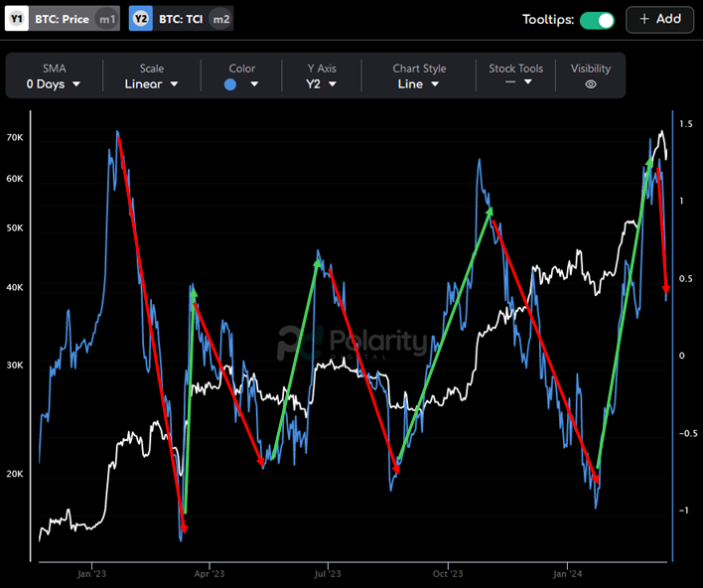Open the Chart Style Line dropdown
Viewport: 703px width, 588px height.
(419, 83)
